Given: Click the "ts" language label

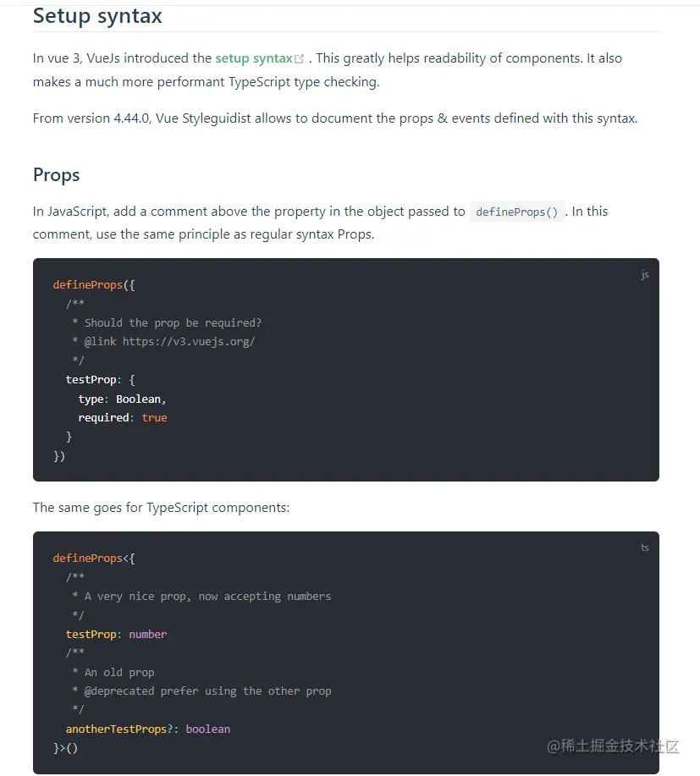Looking at the screenshot, I should pos(645,548).
